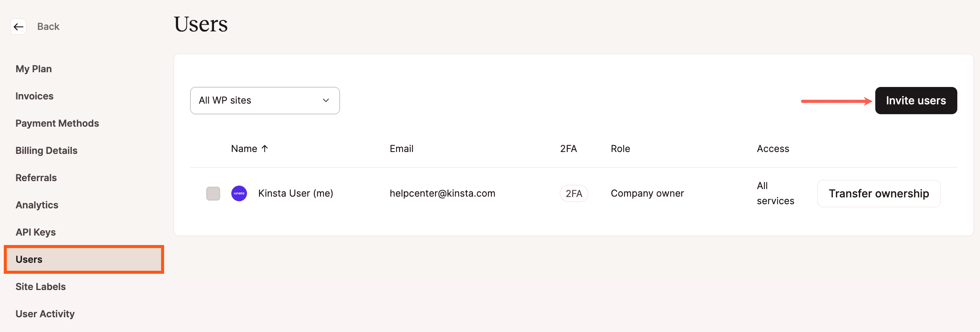
Task: Click the 2FA badge for Kinsta User
Action: [x=574, y=193]
